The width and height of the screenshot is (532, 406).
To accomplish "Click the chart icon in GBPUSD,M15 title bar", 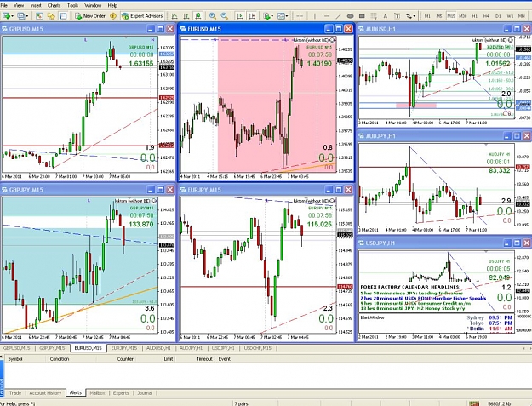I will (4, 29).
